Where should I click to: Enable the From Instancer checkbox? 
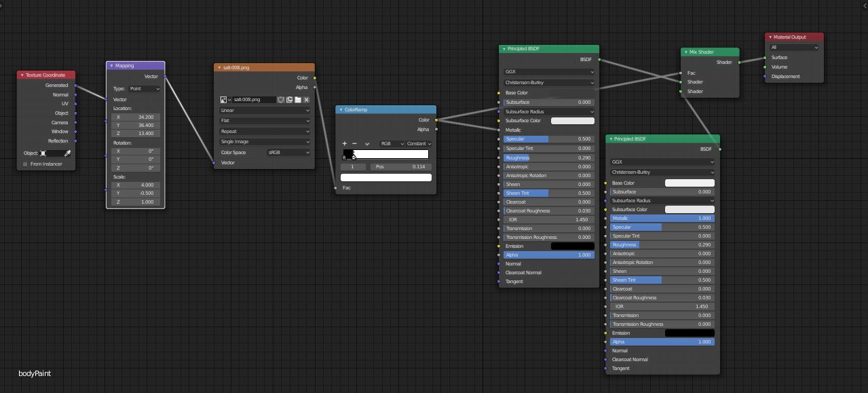click(26, 164)
